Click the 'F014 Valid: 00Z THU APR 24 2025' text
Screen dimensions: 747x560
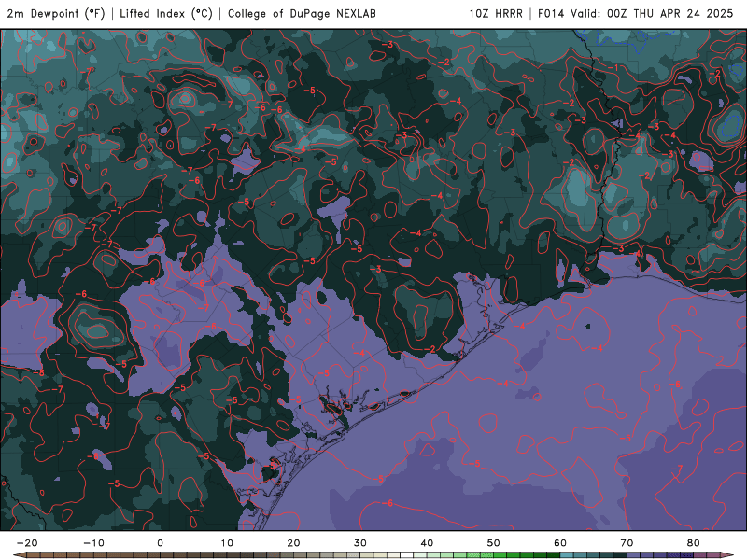[x=636, y=14]
